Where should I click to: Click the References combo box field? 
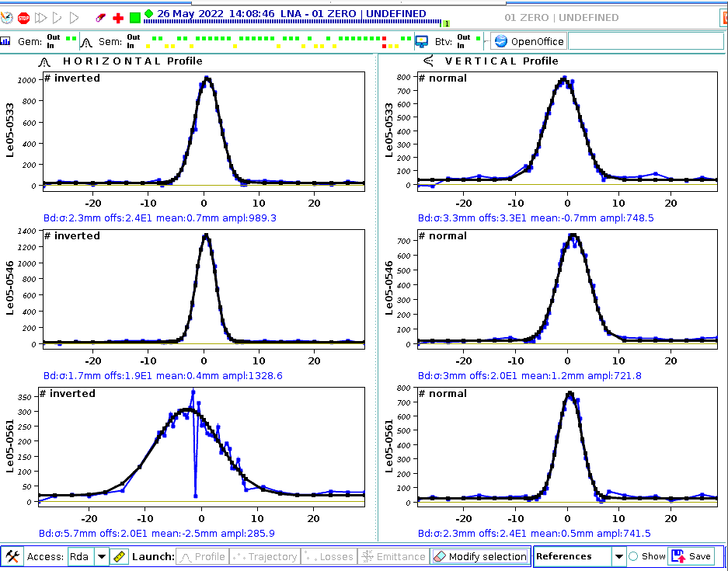click(x=573, y=556)
